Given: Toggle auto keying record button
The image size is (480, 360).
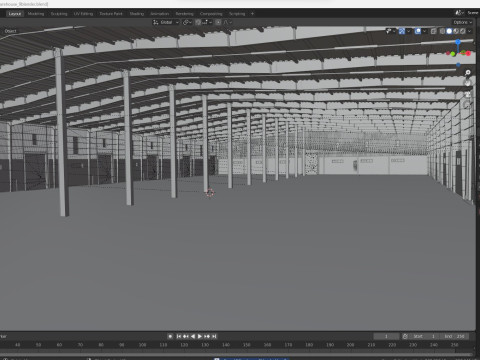Looking at the screenshot, I should point(170,336).
